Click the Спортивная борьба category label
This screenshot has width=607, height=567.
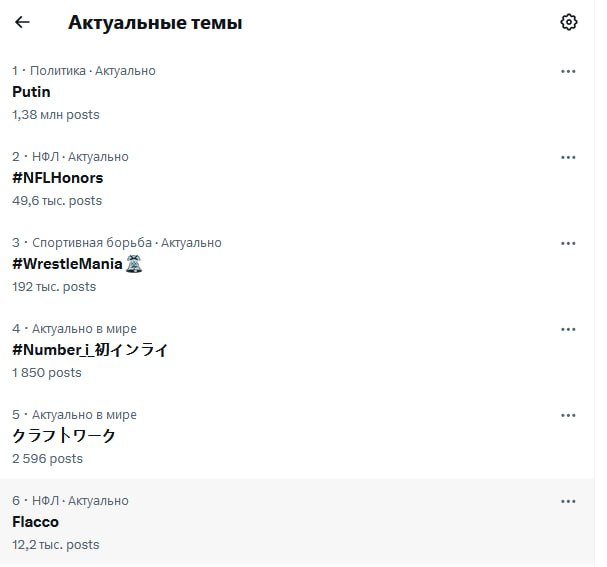tap(92, 243)
